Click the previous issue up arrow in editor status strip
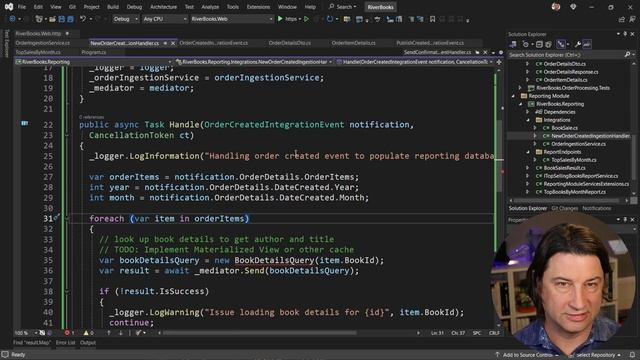Image resolution: width=640 pixels, height=360 pixels. click(x=109, y=333)
